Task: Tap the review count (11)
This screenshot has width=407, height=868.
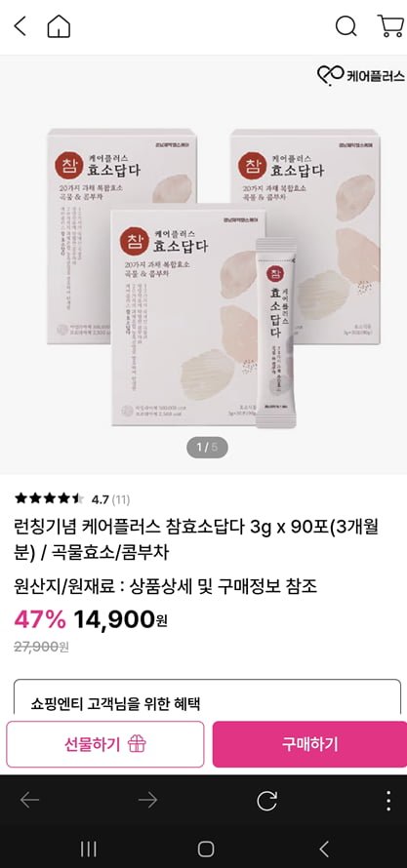Action: 121,500
